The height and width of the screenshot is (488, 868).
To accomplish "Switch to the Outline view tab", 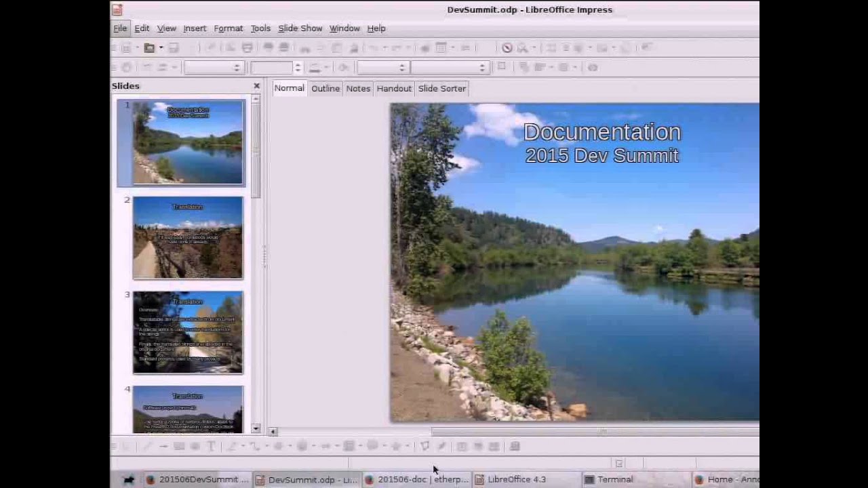I will (325, 88).
